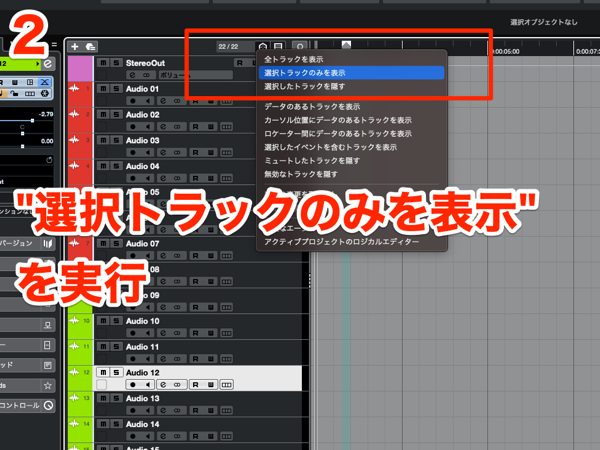Image resolution: width=600 pixels, height=450 pixels.
Task: Click the phase icon in the inspector
Action: 49,160
